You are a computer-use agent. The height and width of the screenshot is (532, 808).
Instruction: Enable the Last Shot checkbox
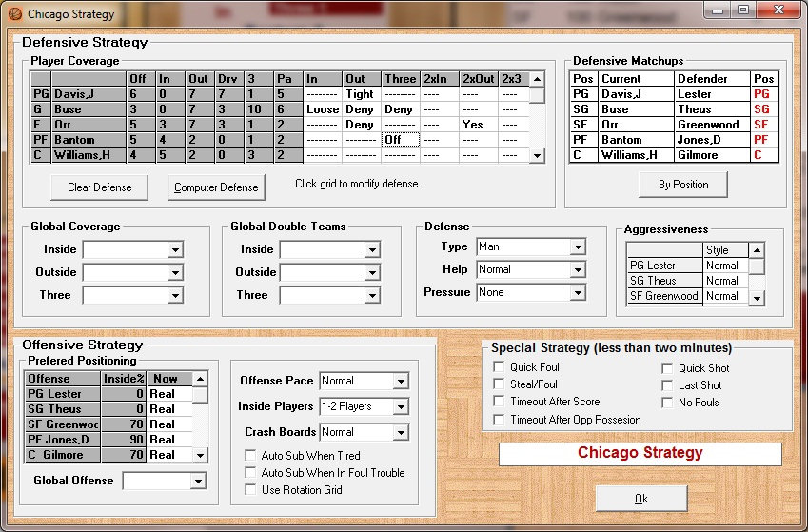coord(668,385)
